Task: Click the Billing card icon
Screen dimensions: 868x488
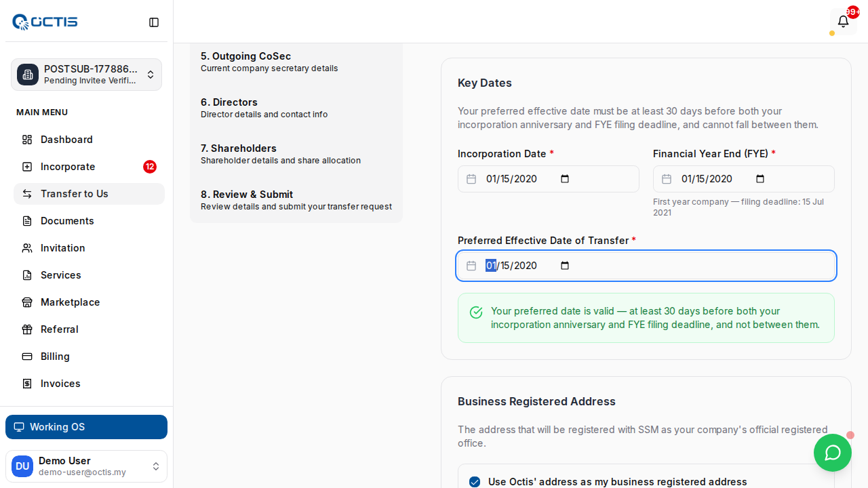Action: point(27,357)
